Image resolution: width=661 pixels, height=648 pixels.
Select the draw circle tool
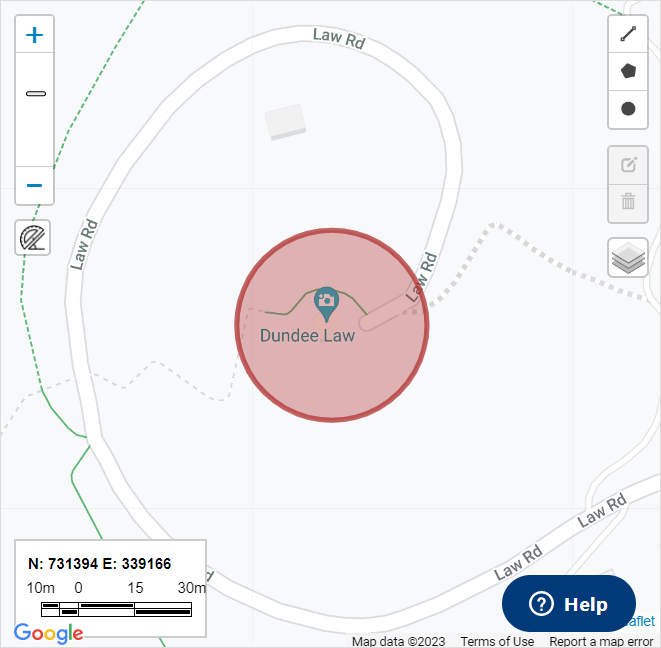628,109
